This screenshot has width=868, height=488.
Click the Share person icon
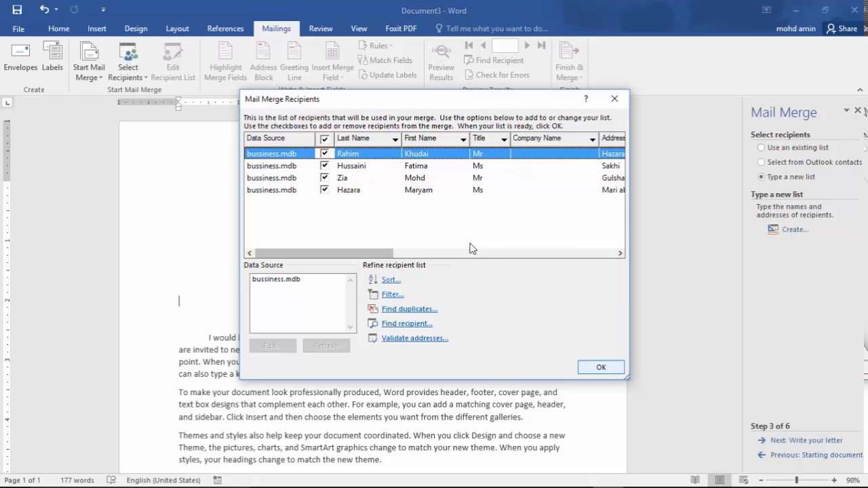831,28
